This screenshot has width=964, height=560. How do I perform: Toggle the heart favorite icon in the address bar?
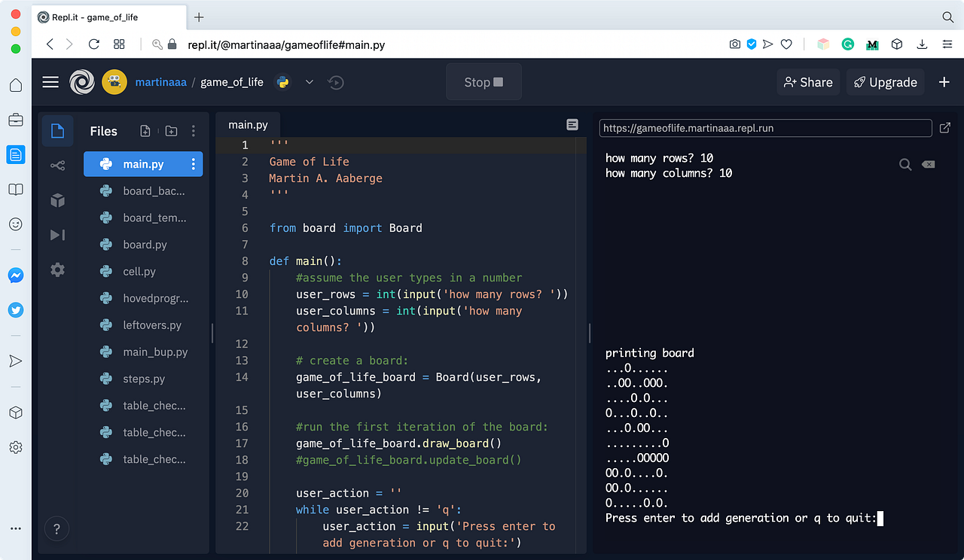786,44
